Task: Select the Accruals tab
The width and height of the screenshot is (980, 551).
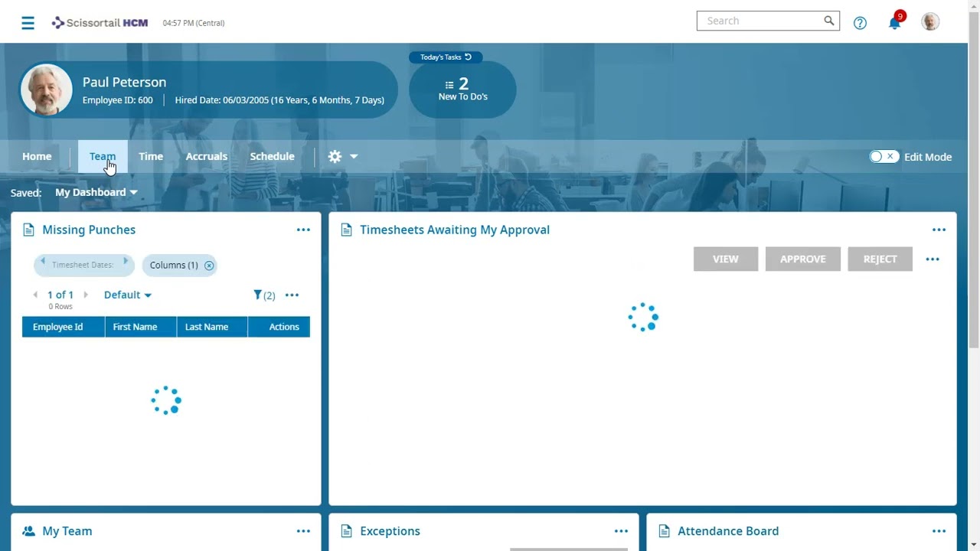Action: pyautogui.click(x=207, y=156)
